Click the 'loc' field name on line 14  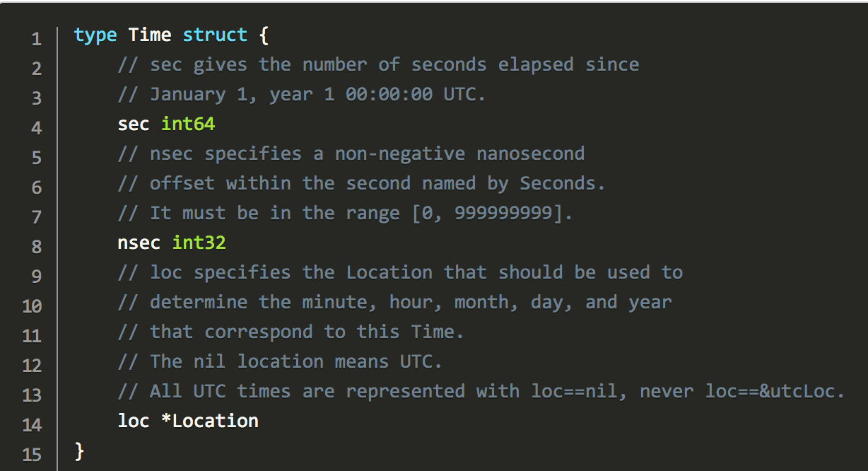[x=134, y=421]
